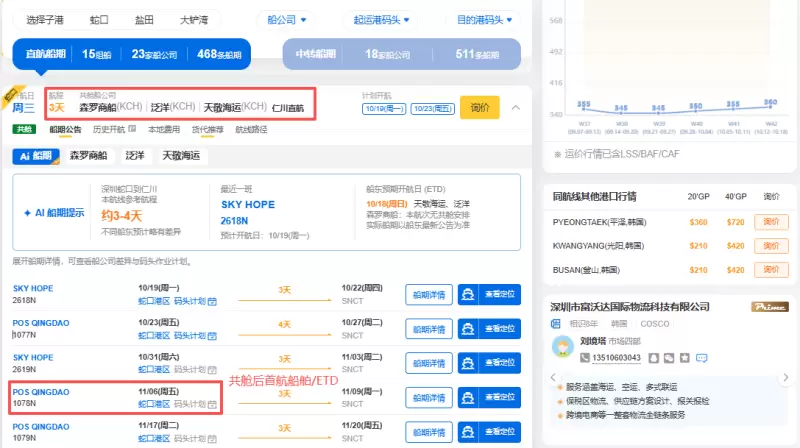This screenshot has width=800, height=448.
Task: Click the external icon beside 历史开航
Action: click(x=132, y=129)
